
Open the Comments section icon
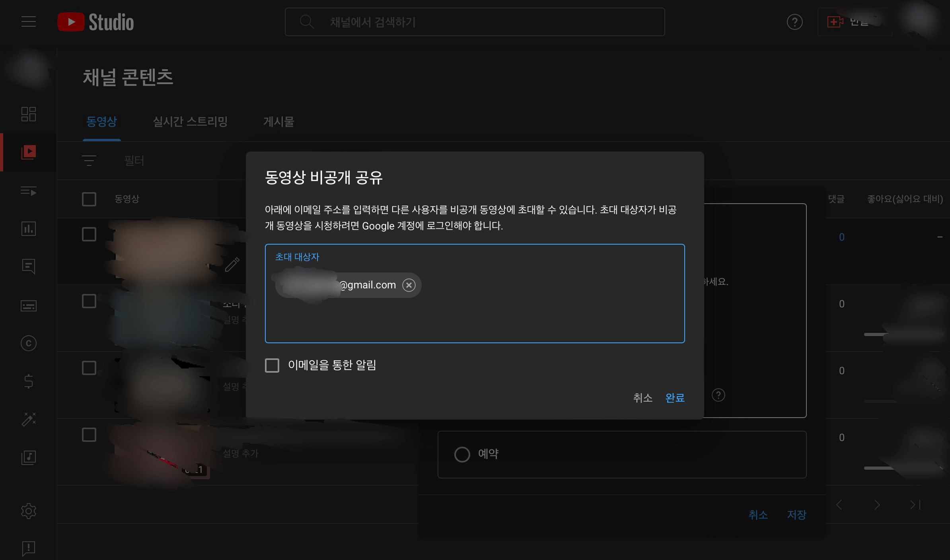[28, 266]
